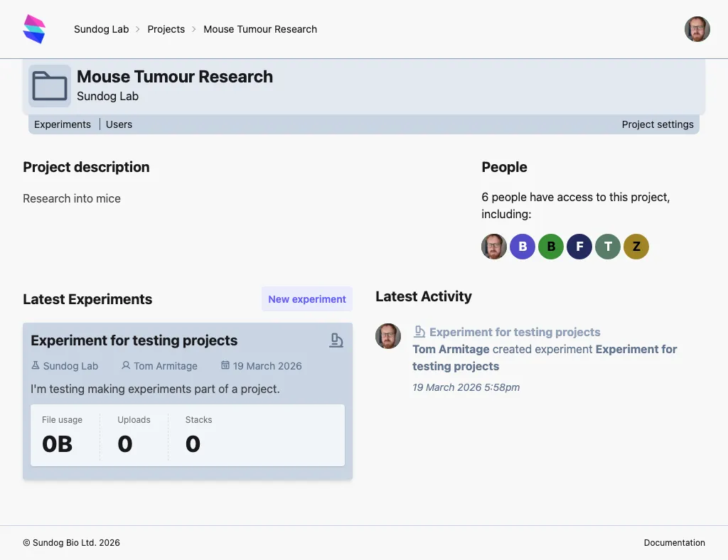Go to Sundog Lab breadcrumb

pyautogui.click(x=102, y=29)
